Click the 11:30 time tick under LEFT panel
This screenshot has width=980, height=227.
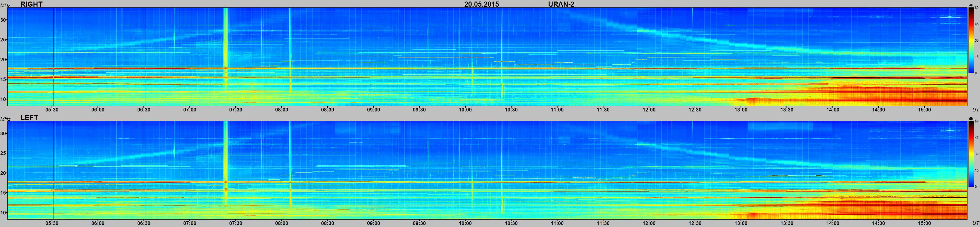click(x=603, y=223)
